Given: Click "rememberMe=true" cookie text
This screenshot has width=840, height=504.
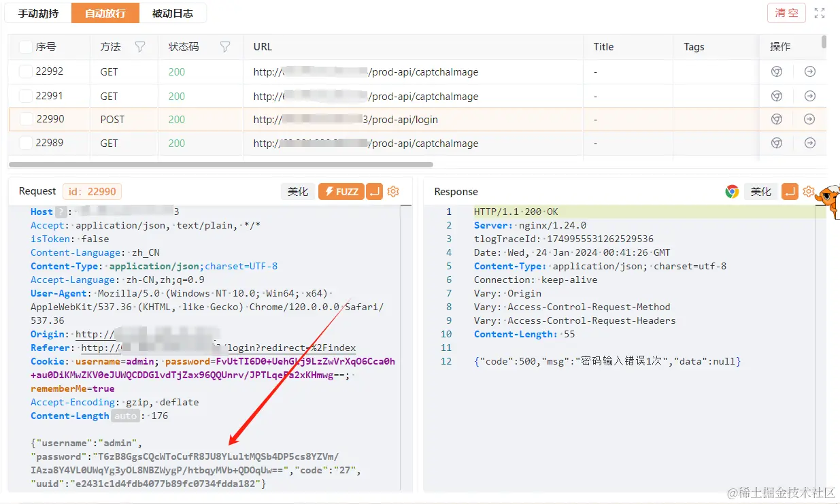Looking at the screenshot, I should 72,388.
